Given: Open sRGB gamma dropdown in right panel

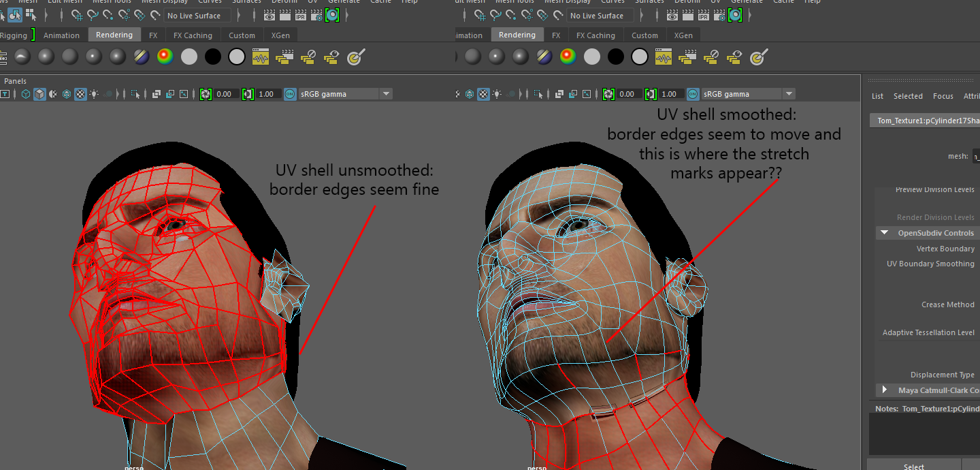Looking at the screenshot, I should 749,94.
